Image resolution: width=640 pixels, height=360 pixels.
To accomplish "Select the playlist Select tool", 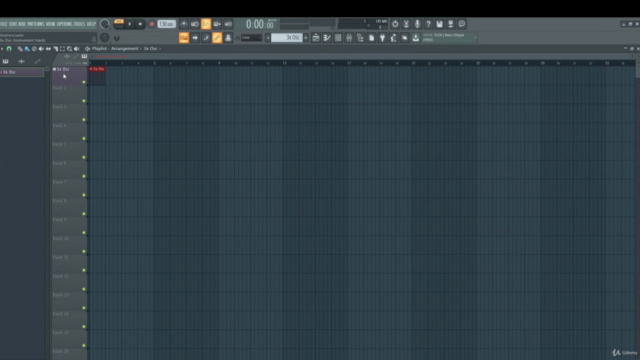I will tap(62, 49).
